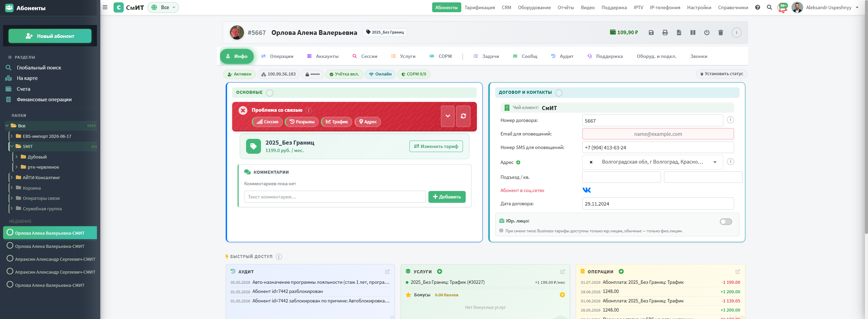Click the trash delete icon in header
The image size is (868, 319).
click(721, 33)
